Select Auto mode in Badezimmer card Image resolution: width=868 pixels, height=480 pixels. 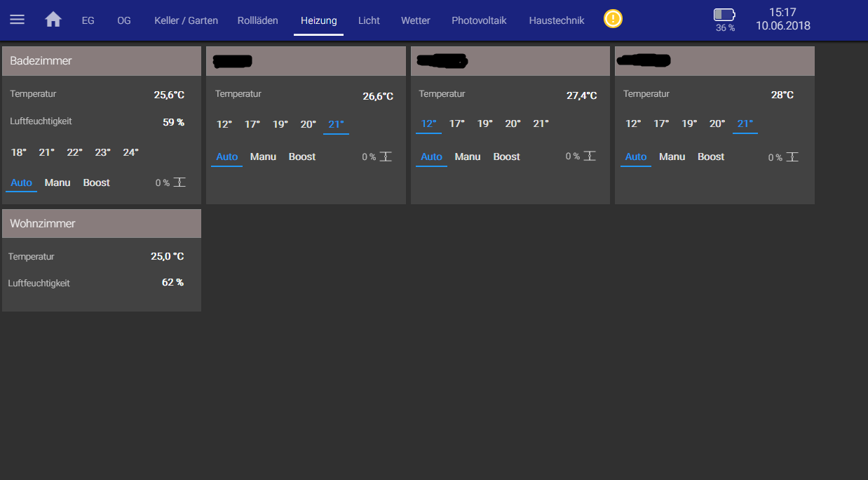21,182
